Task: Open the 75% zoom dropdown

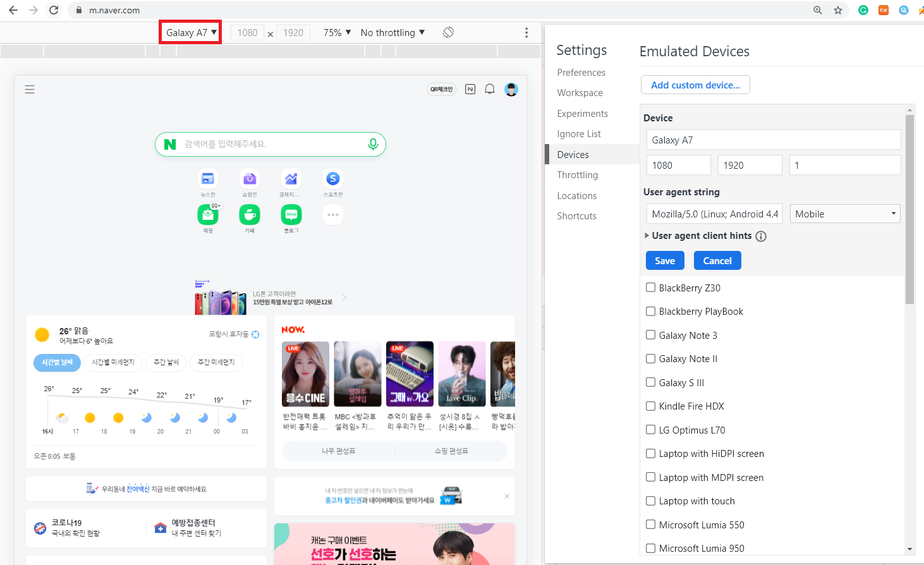Action: (337, 32)
